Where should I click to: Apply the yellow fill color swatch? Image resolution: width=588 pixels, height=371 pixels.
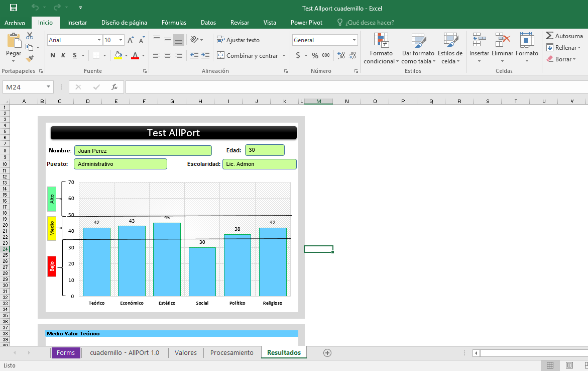click(118, 55)
